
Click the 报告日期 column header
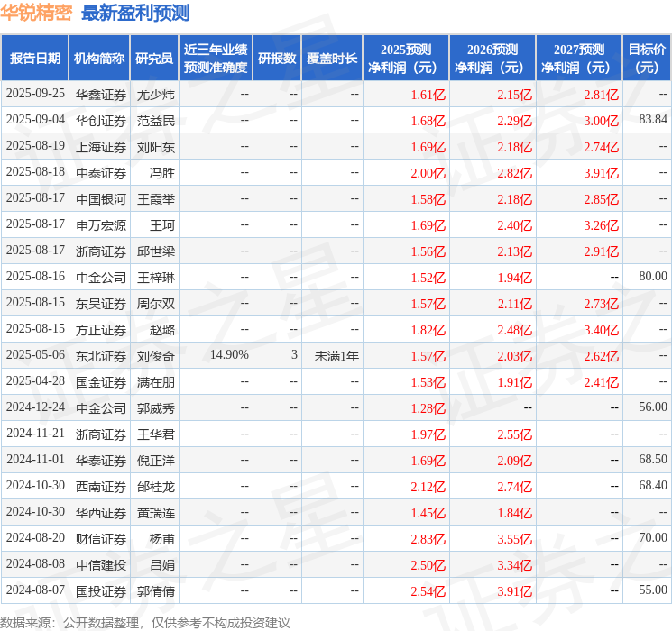34,58
